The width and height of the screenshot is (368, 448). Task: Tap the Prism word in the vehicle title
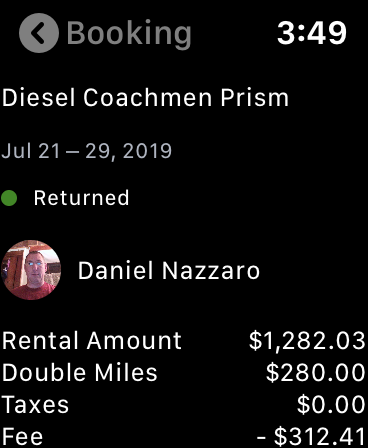point(254,98)
